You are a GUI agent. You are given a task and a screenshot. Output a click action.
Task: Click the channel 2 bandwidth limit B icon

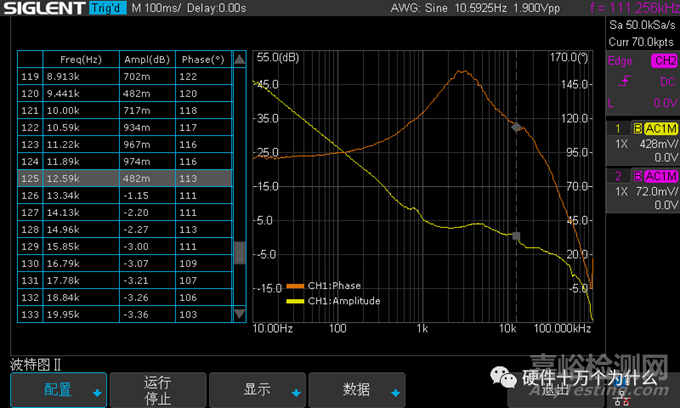[x=637, y=176]
